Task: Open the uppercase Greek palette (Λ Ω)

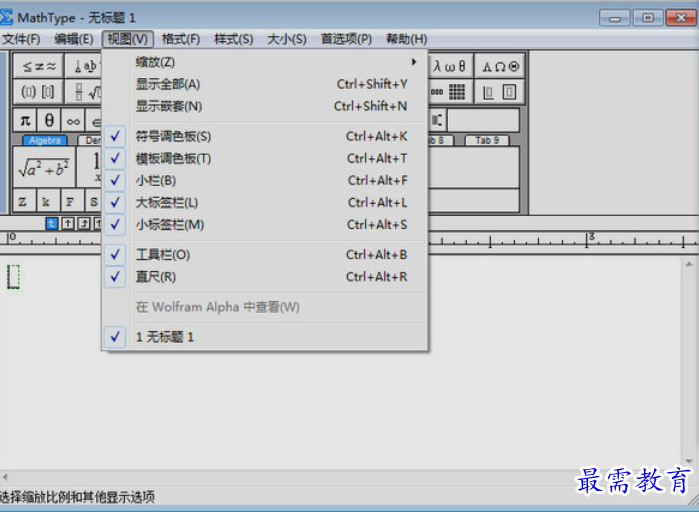Action: pos(500,66)
